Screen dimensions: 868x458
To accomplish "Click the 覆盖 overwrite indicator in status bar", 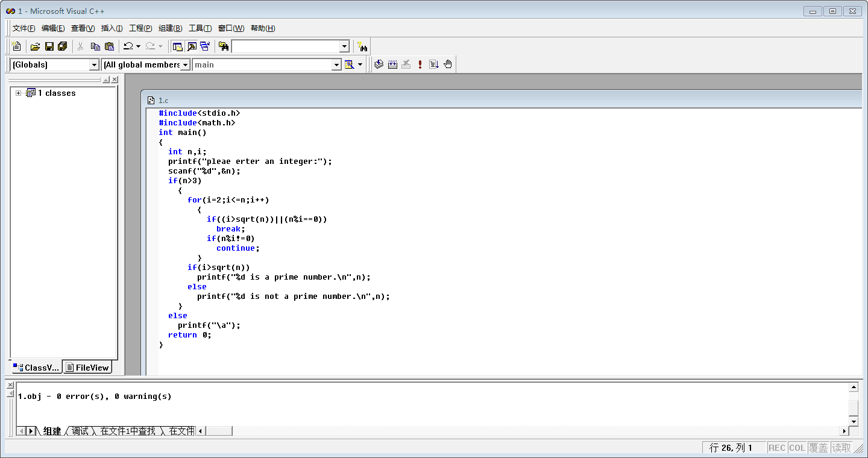I will click(818, 448).
